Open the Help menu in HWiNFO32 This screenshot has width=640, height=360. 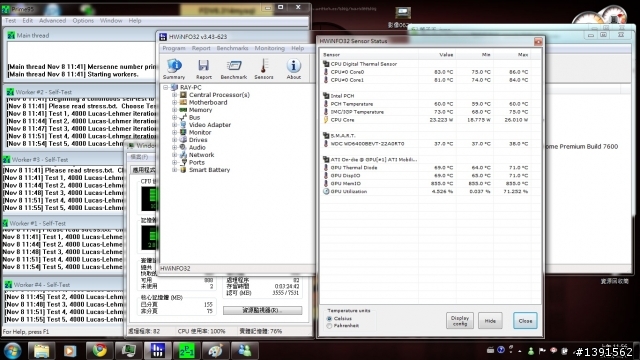298,48
